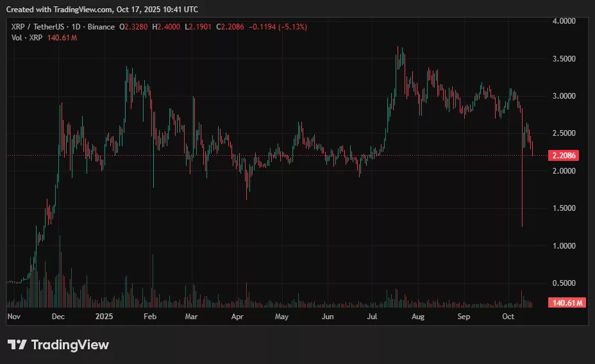595x364 pixels.
Task: Click the 4.0000 price axis label
Action: pyautogui.click(x=564, y=21)
